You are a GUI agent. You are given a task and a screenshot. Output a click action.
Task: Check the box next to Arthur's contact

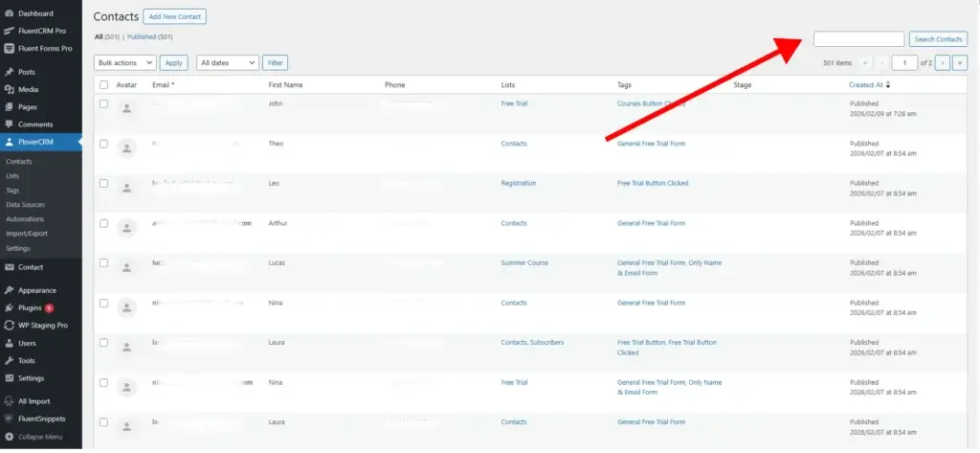click(x=103, y=223)
